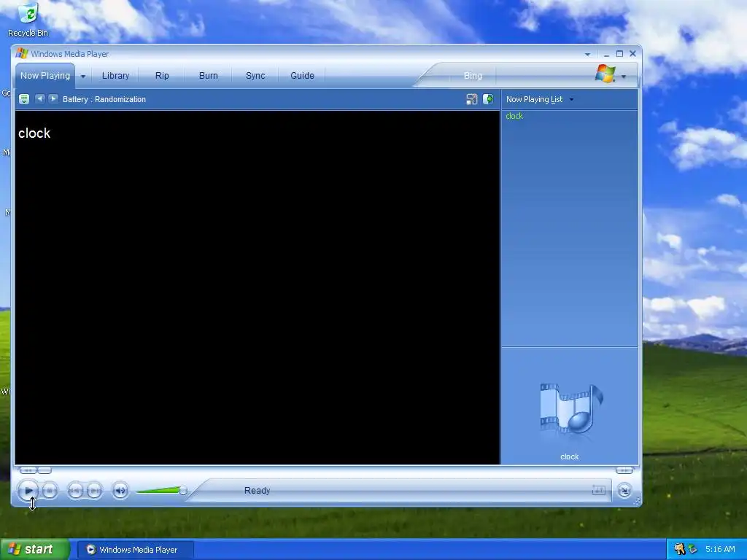
Task: Open the Library tab
Action: (x=115, y=76)
